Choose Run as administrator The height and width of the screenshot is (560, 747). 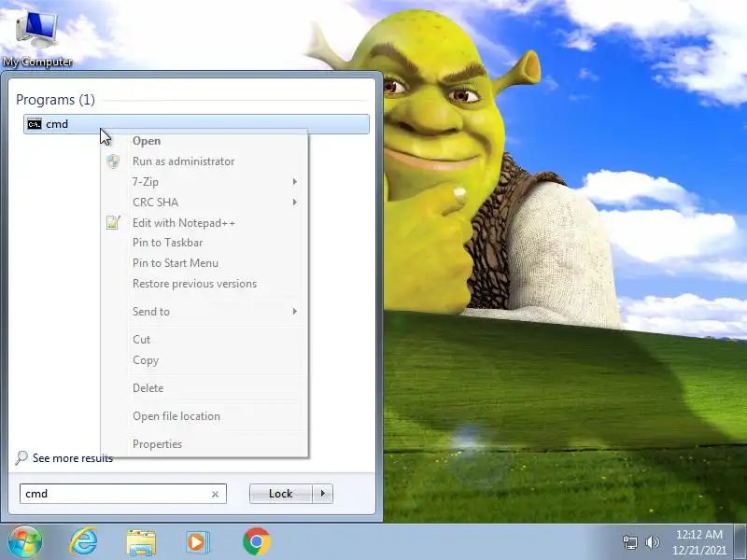point(204,161)
